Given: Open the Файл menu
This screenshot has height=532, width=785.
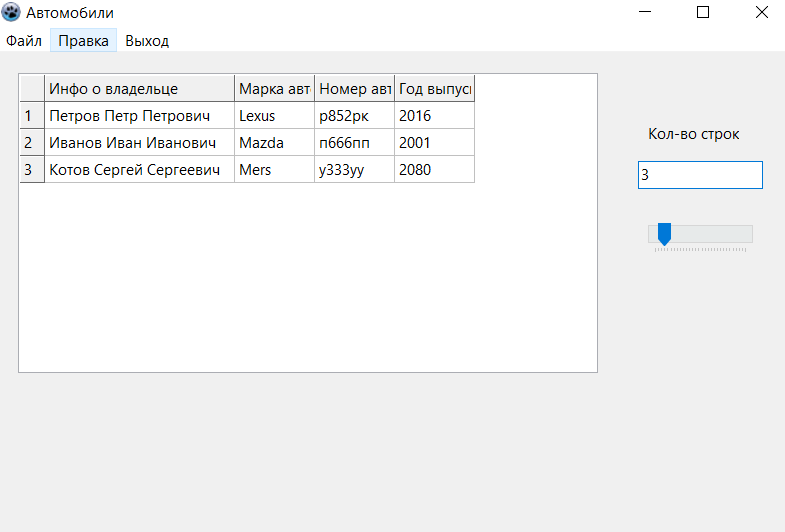Looking at the screenshot, I should [x=24, y=41].
